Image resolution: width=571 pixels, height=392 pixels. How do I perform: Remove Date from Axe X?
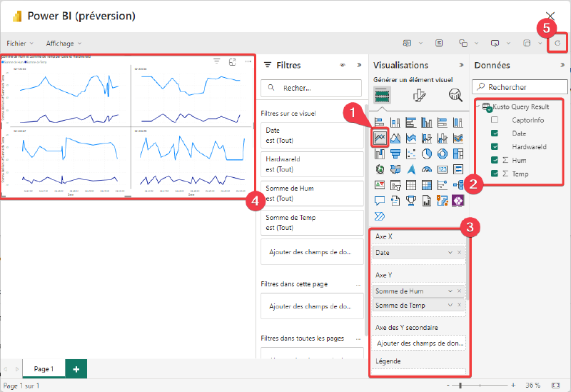(459, 253)
